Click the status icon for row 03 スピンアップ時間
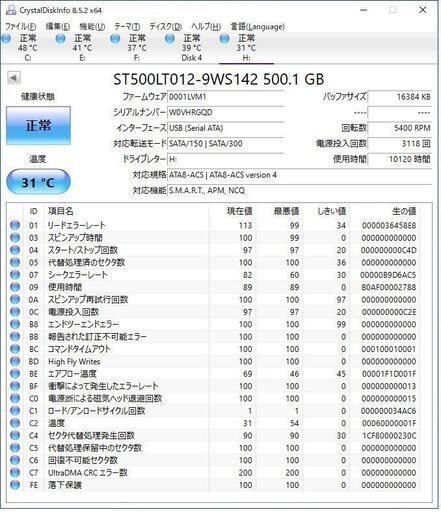441x512 pixels. [x=15, y=238]
